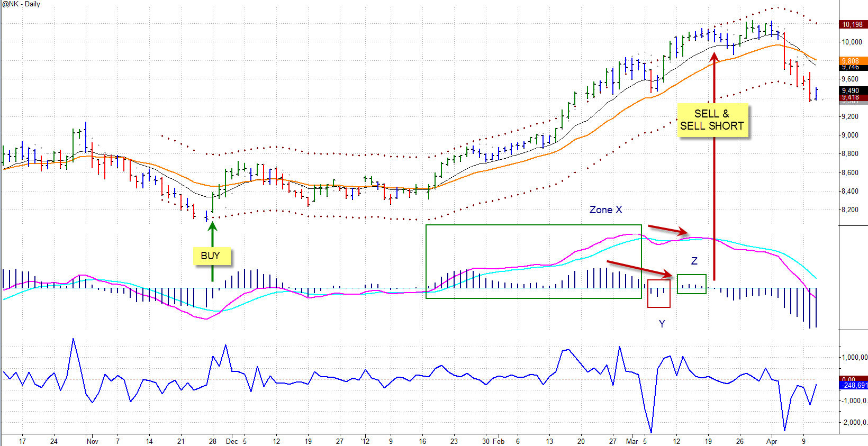Select the Dec label on date axis
This screenshot has height=446, width=868.
pyautogui.click(x=231, y=441)
